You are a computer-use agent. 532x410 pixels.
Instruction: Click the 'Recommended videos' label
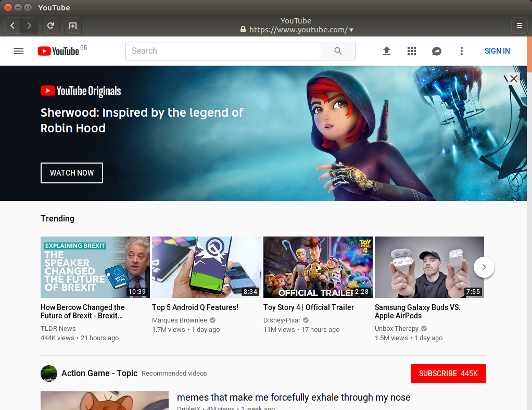click(174, 374)
